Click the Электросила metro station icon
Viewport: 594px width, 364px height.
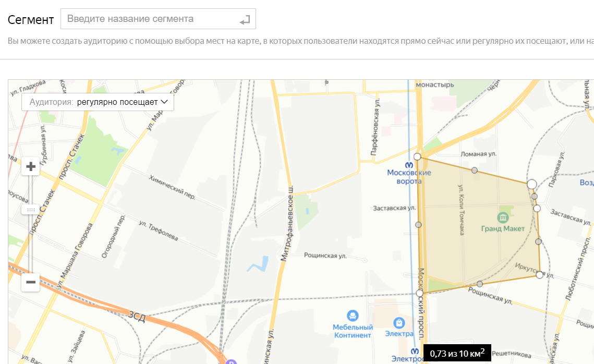coord(415,351)
